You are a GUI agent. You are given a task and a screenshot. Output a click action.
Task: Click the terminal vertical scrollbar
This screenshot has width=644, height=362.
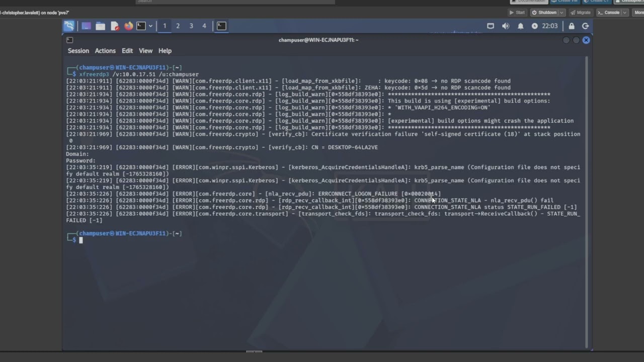pyautogui.click(x=587, y=201)
